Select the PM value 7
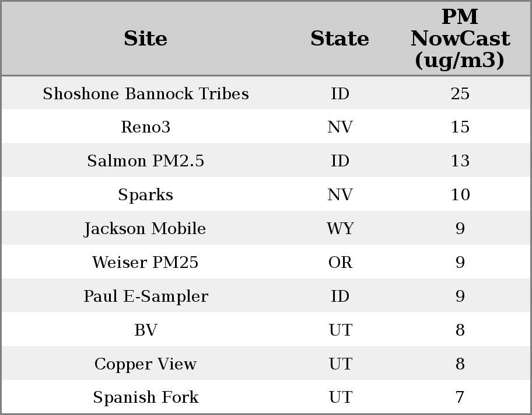This screenshot has height=415, width=532. [460, 397]
